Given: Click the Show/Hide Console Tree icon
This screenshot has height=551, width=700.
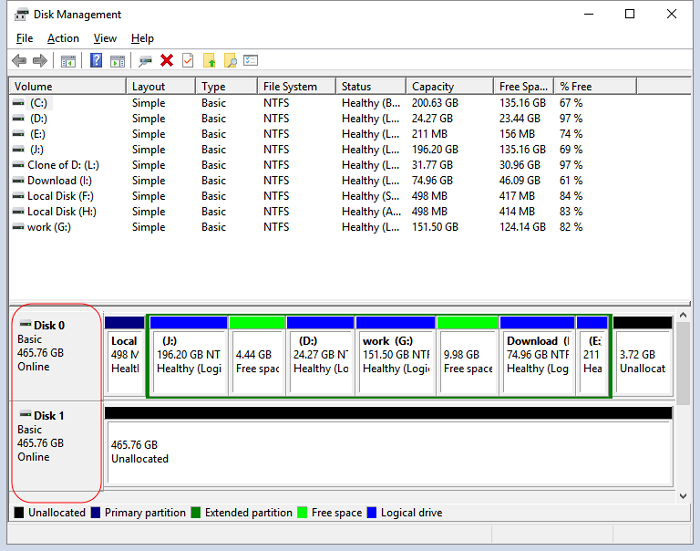Looking at the screenshot, I should (68, 61).
